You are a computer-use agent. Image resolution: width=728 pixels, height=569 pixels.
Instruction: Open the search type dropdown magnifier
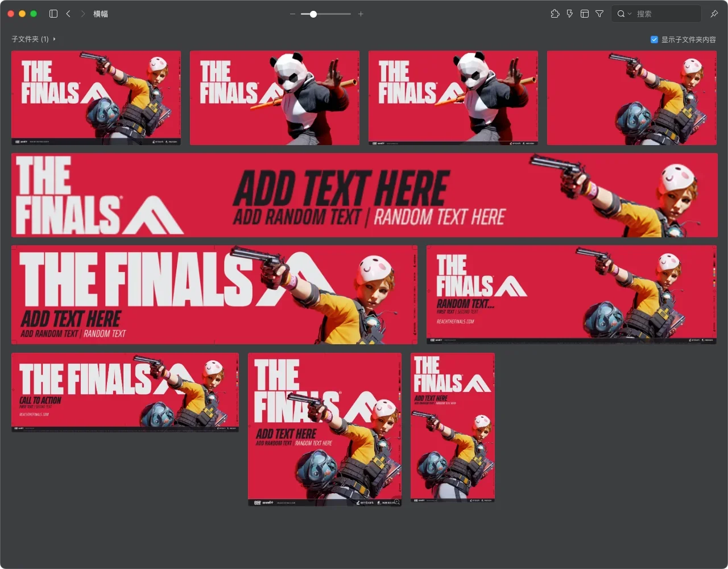pyautogui.click(x=623, y=14)
